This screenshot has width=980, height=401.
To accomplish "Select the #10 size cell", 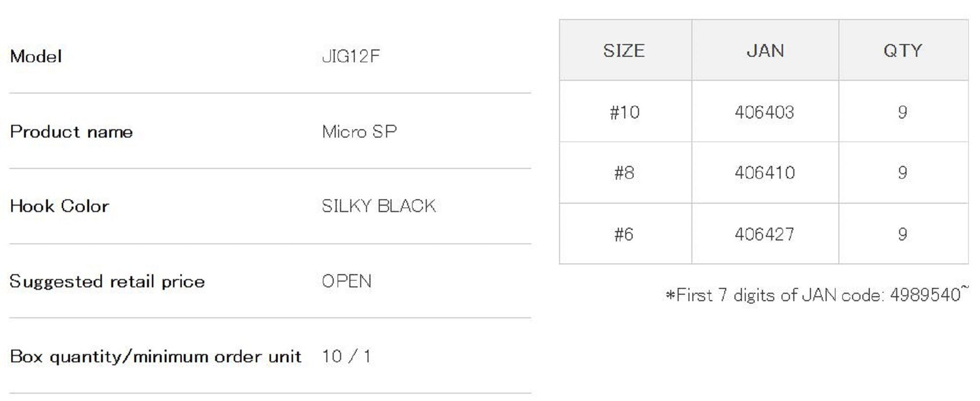I will tap(624, 113).
